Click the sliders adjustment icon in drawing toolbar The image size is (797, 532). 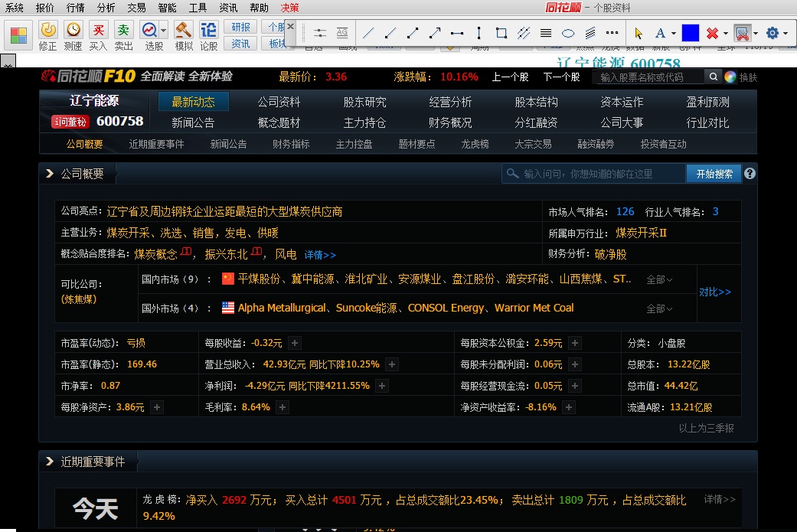(x=320, y=34)
